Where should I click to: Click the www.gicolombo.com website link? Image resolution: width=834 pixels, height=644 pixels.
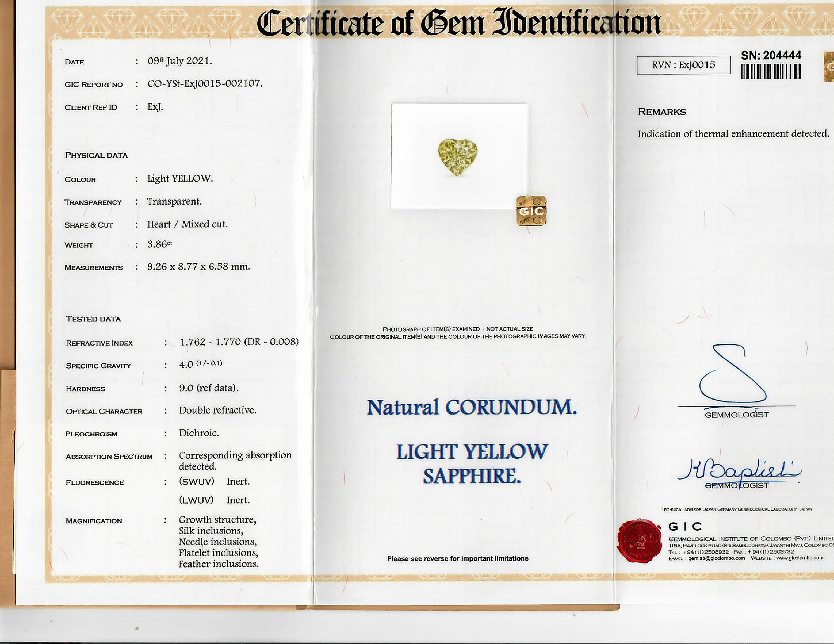(800, 558)
